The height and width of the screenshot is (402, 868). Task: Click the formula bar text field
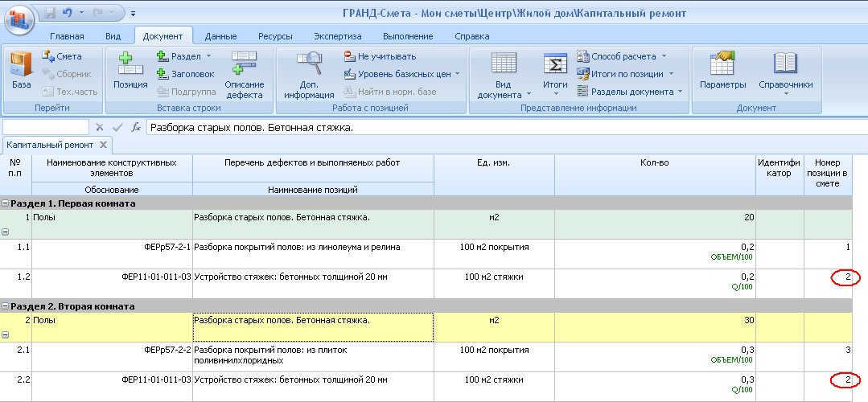tap(507, 128)
